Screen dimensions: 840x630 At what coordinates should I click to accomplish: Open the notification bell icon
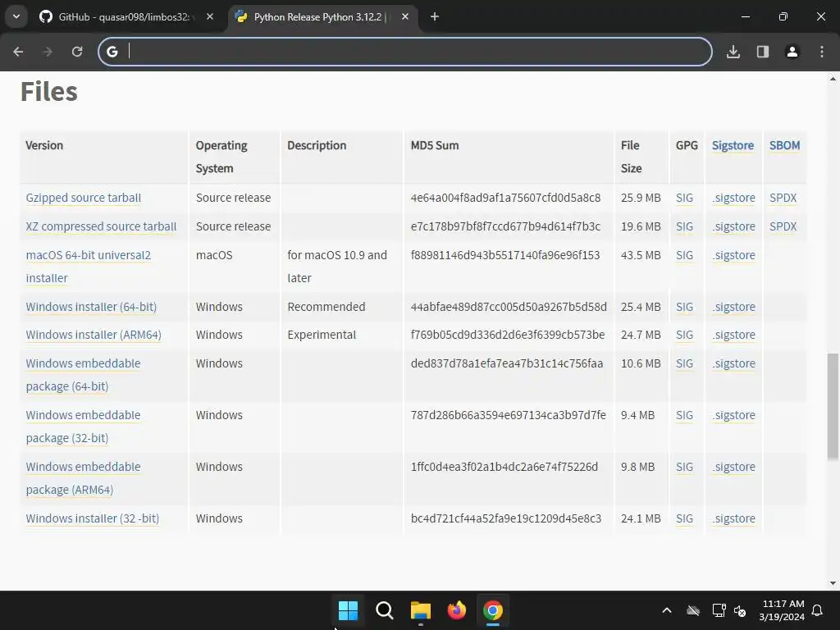click(x=817, y=610)
